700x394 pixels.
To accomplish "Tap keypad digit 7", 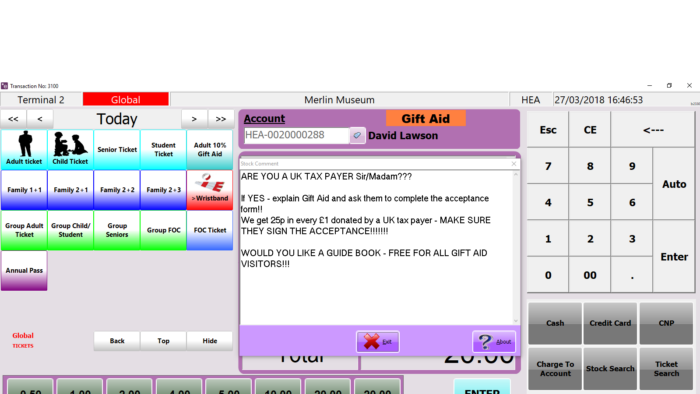I will point(548,166).
